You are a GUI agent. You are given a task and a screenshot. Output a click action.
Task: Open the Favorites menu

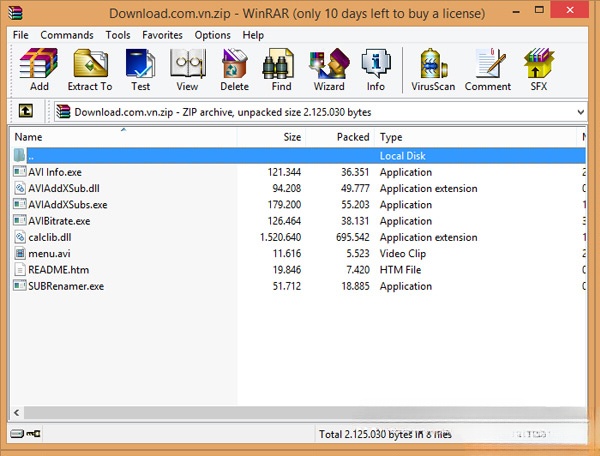pos(162,35)
